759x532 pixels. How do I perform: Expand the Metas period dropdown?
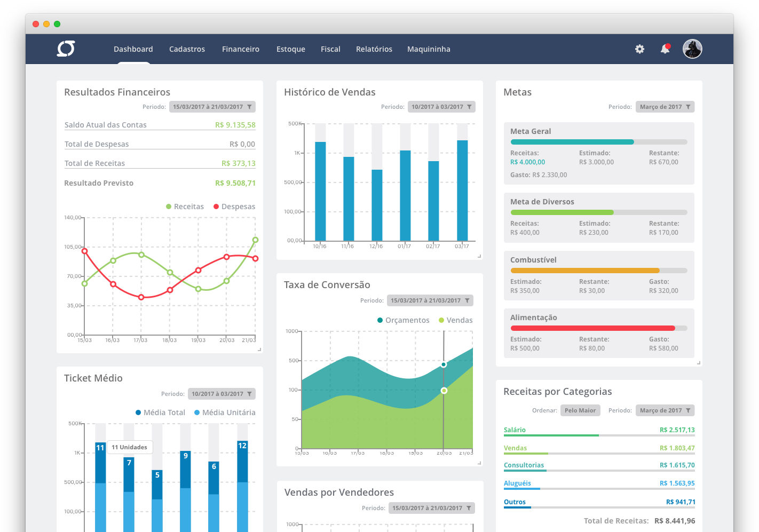point(665,107)
